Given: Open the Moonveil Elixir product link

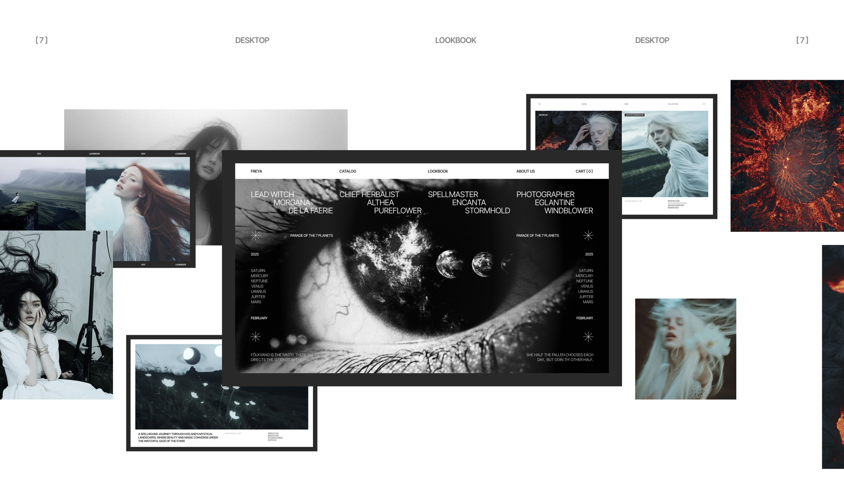Looking at the screenshot, I should point(673,201).
